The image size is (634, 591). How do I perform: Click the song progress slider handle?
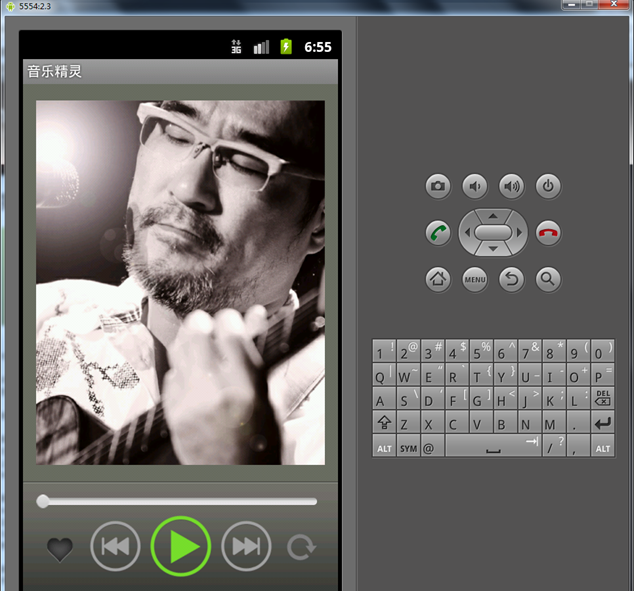(43, 501)
